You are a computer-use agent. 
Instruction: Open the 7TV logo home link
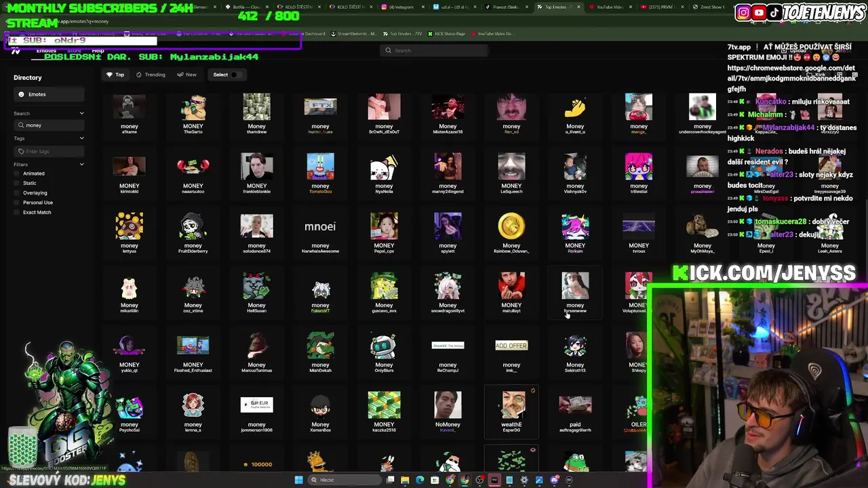click(16, 51)
